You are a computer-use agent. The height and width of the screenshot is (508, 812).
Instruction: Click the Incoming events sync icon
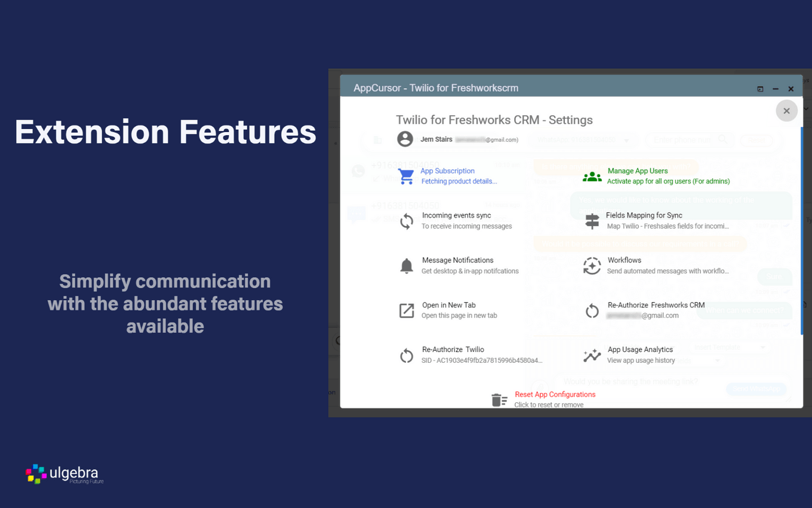407,221
